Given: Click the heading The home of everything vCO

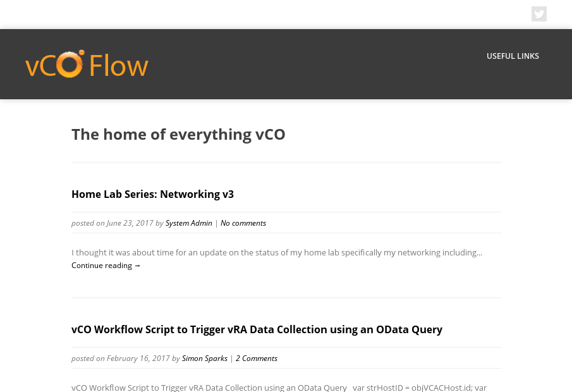Looking at the screenshot, I should point(178,135).
